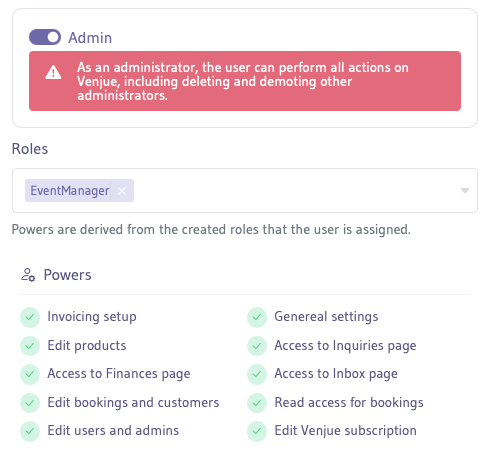The width and height of the screenshot is (487, 450).
Task: Click the Edit users and admins label
Action: coord(113,430)
